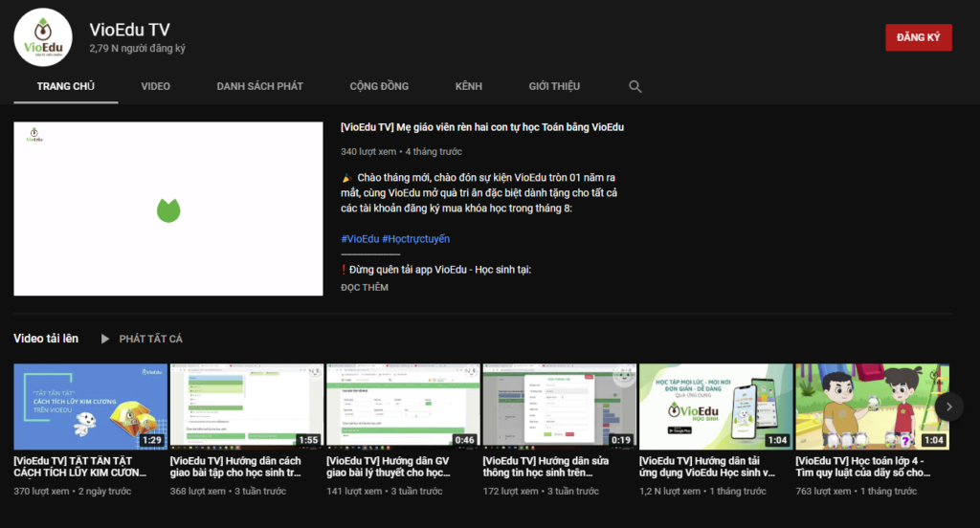Go to the CỘNG ĐỒNG tab
This screenshot has width=980, height=528.
click(379, 86)
